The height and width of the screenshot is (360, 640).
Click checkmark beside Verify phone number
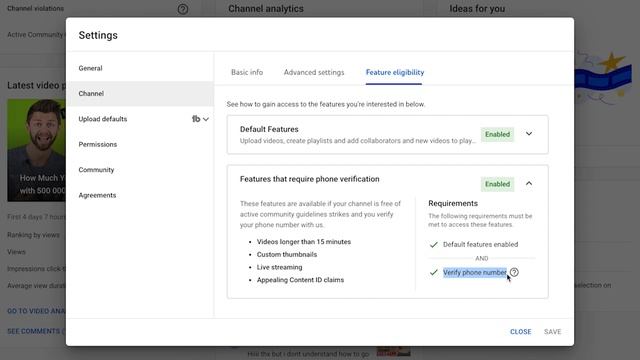click(433, 272)
